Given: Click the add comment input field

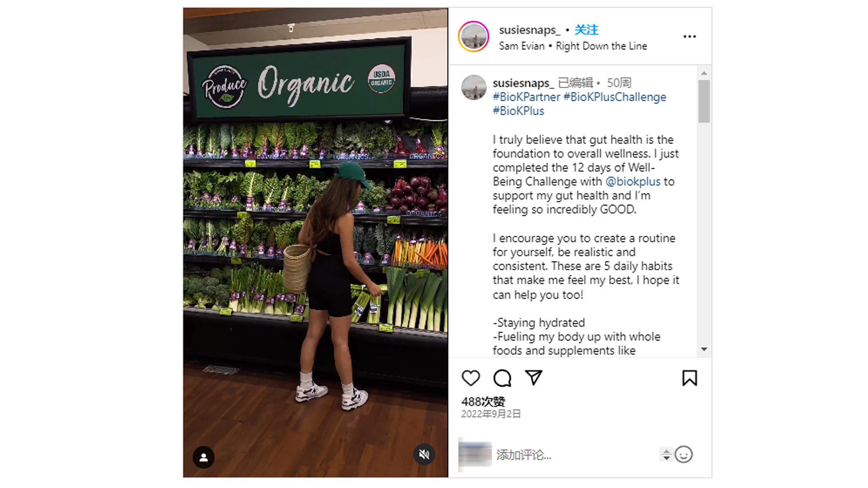Looking at the screenshot, I should [x=574, y=455].
